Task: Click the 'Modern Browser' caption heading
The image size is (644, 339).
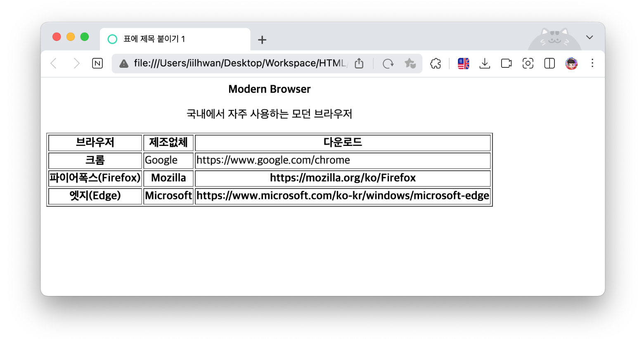Action: [270, 89]
